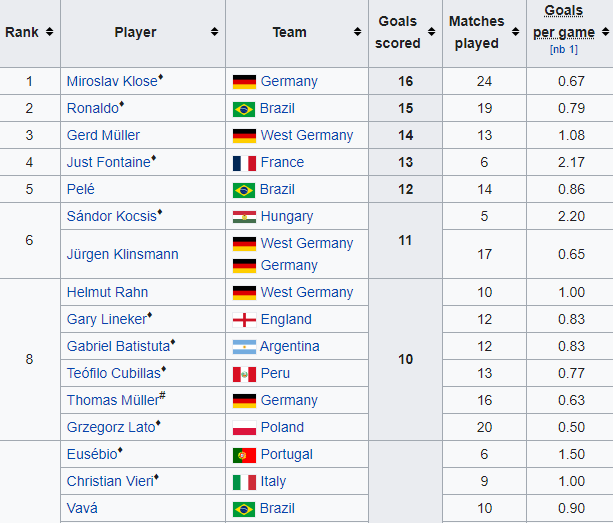The height and width of the screenshot is (523, 613).
Task: Open Miroslav Klose player page
Action: [x=112, y=81]
